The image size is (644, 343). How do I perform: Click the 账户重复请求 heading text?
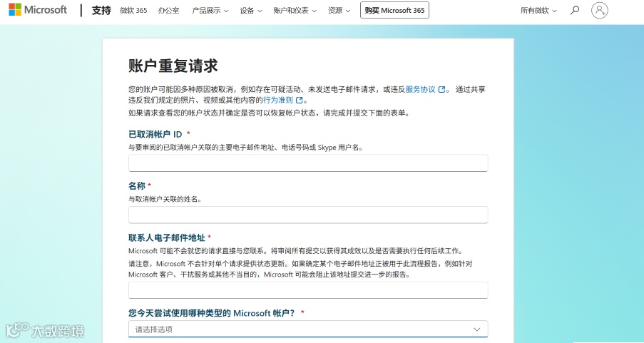tap(173, 66)
